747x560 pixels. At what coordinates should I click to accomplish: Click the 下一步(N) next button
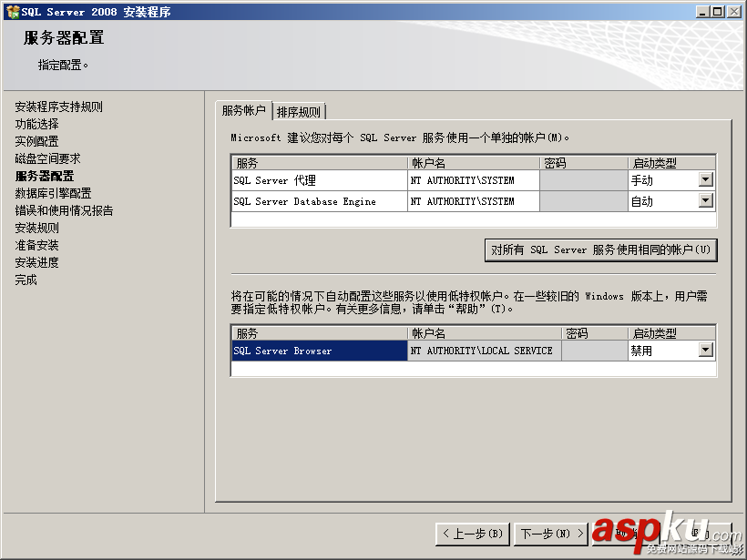(x=552, y=534)
